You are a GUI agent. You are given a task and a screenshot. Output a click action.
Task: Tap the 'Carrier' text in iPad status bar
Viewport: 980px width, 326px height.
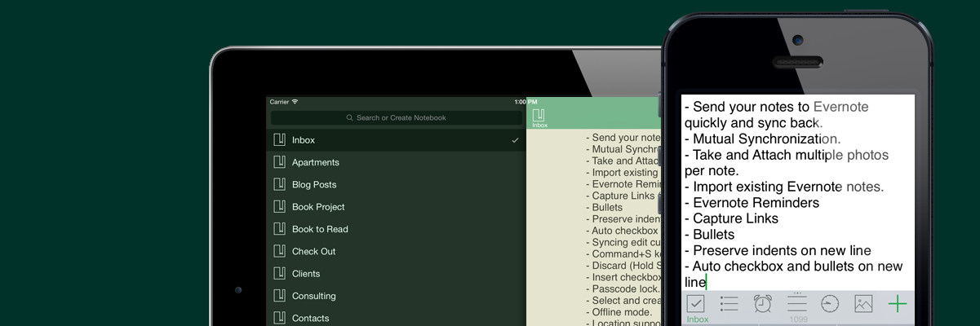click(279, 102)
